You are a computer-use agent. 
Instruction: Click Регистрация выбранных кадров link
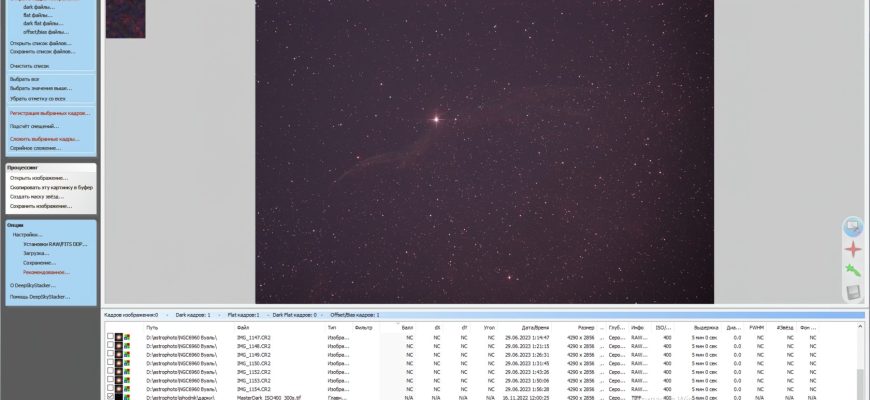coord(48,113)
